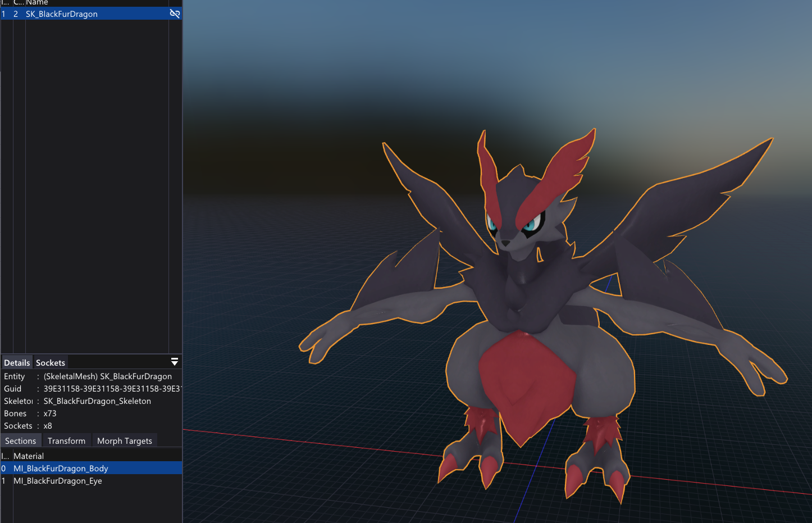
Task: Click the unlink icon on the SK_BlackFurDragon row
Action: tap(175, 13)
